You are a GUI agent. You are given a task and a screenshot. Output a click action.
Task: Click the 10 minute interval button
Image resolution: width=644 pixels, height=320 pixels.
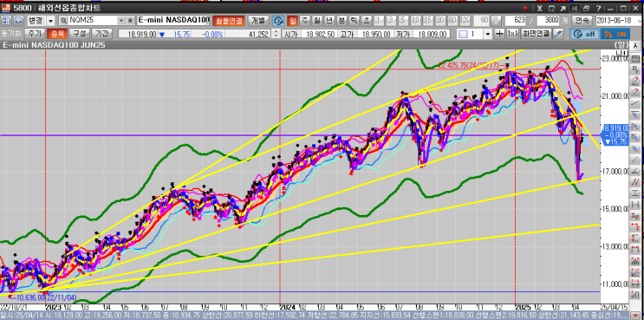(416, 21)
